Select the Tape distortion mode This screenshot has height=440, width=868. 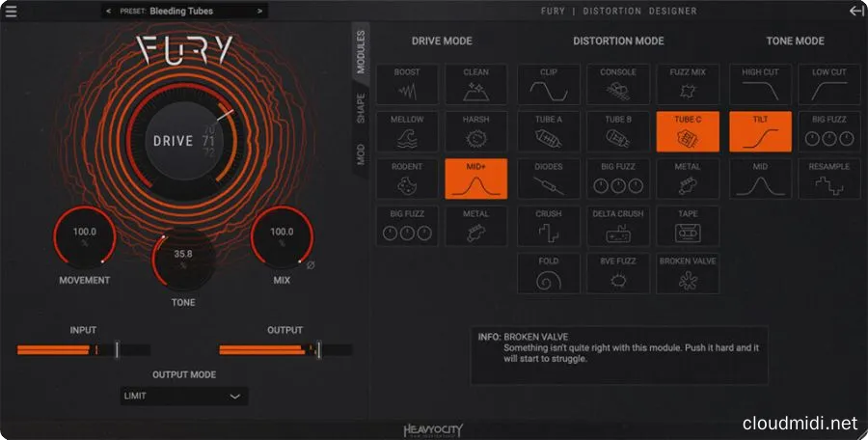click(x=688, y=226)
